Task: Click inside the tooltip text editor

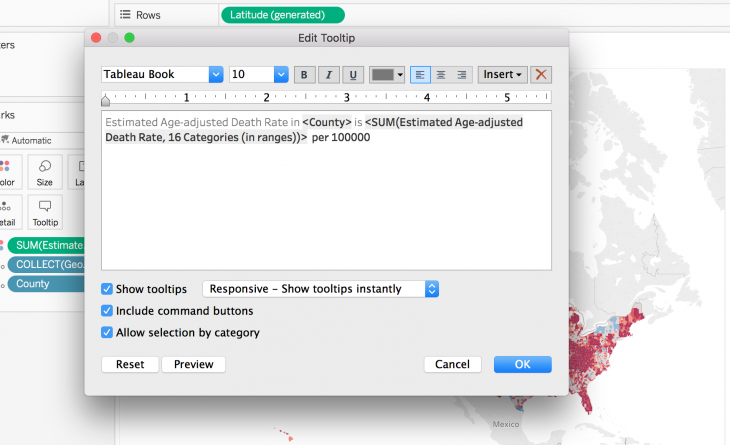Action: (x=327, y=210)
